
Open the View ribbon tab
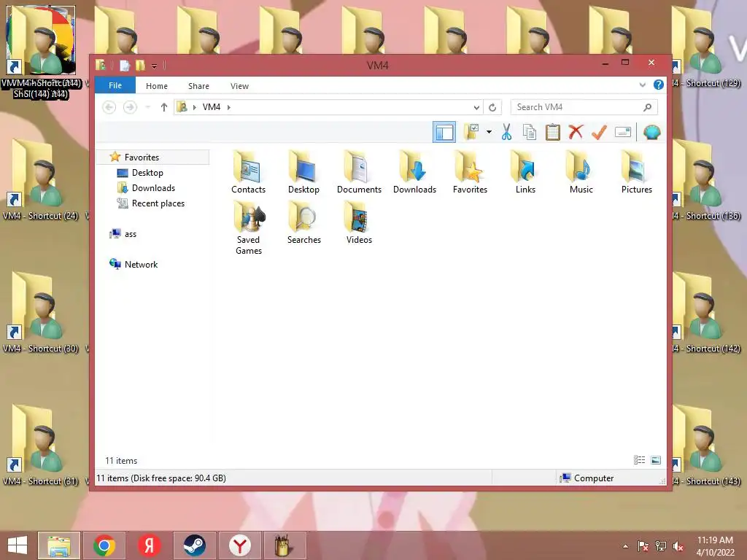click(239, 86)
